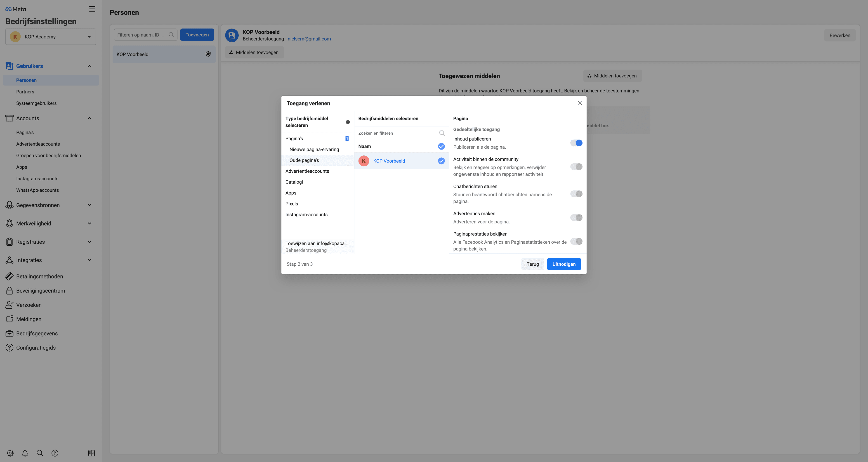Click the Meta logo
This screenshot has width=868, height=462.
(16, 9)
